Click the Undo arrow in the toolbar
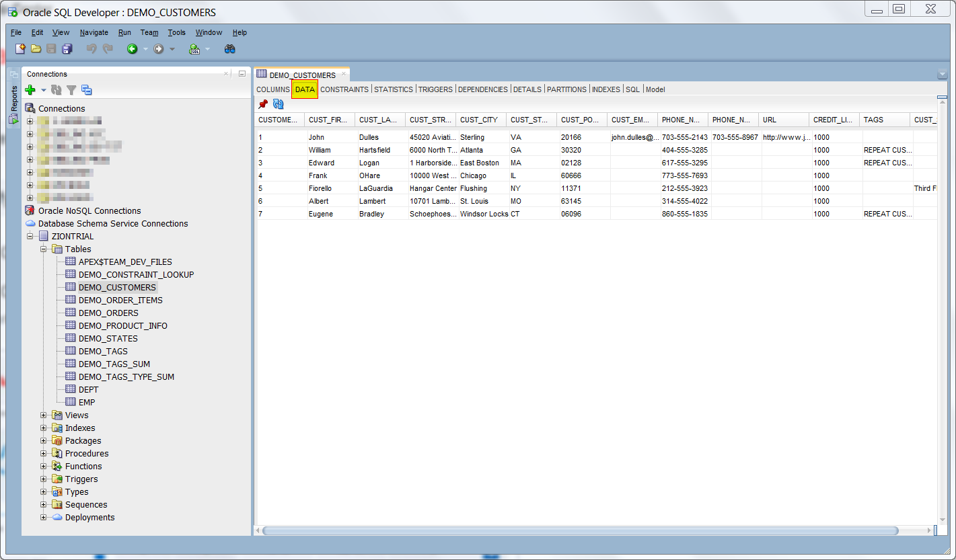Screen dimensions: 956x560 click(x=91, y=49)
